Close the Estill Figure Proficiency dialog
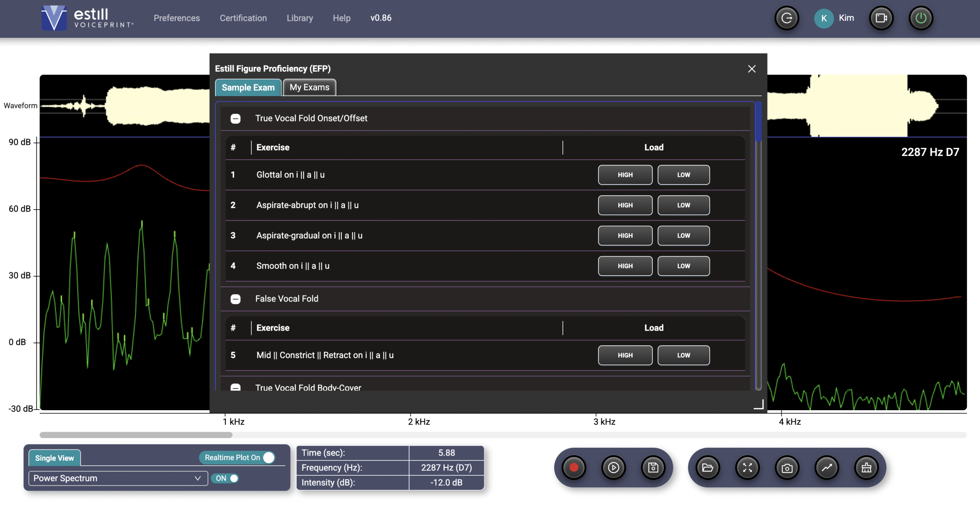 [752, 69]
